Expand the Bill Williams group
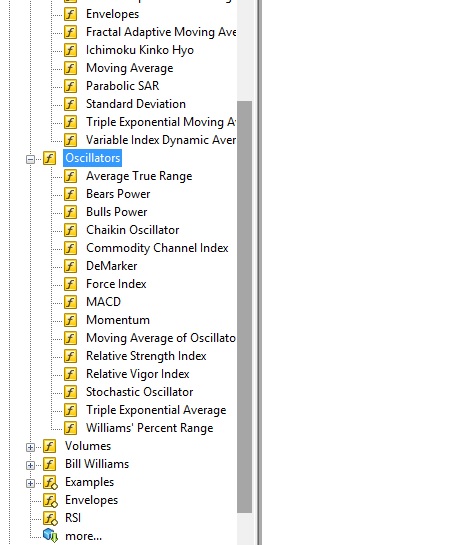This screenshot has width=468, height=545. 31,465
